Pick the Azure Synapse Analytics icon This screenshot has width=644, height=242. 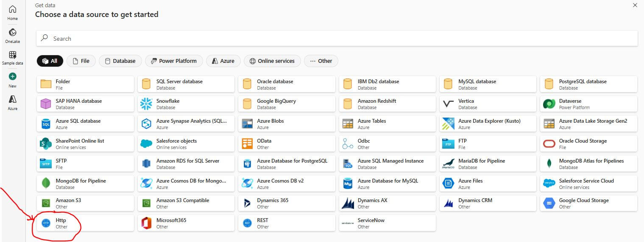click(146, 124)
